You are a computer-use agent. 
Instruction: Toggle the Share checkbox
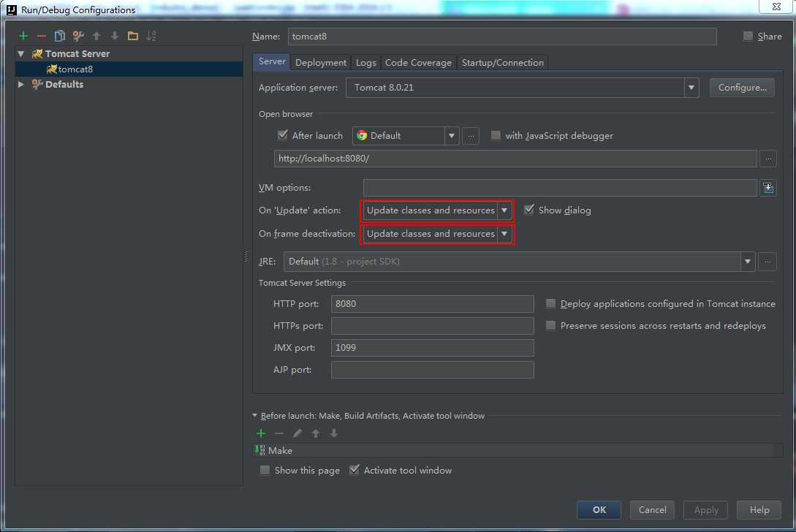click(748, 36)
